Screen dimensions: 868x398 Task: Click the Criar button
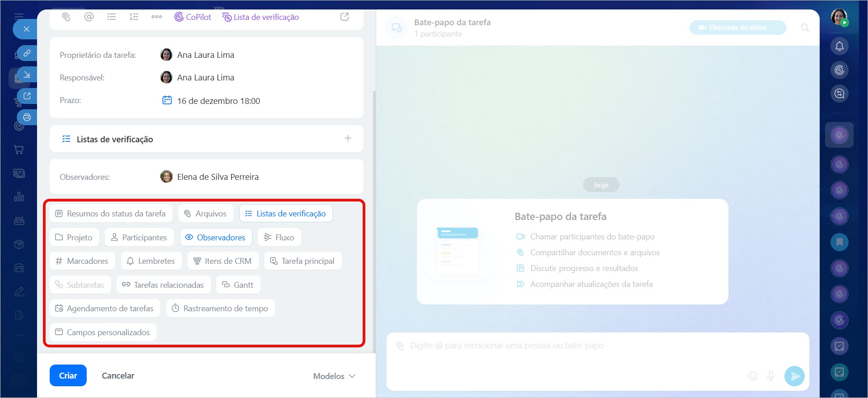click(x=68, y=375)
